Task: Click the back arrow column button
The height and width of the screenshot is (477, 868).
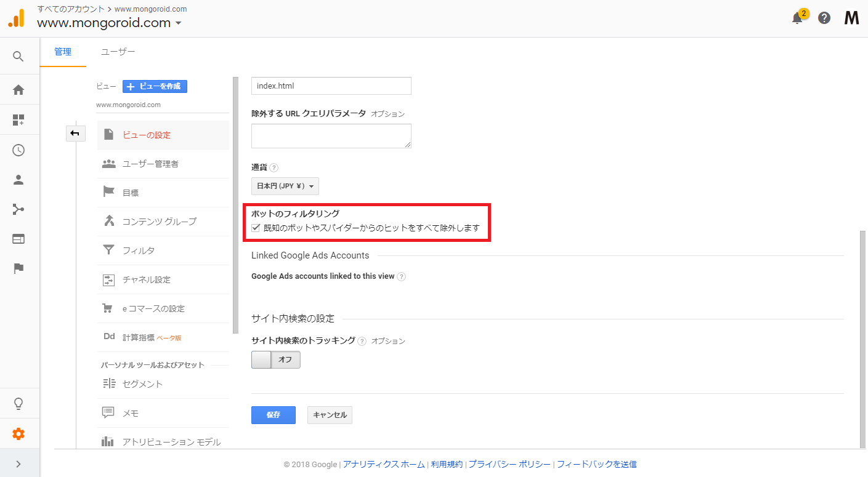Action: (x=75, y=134)
